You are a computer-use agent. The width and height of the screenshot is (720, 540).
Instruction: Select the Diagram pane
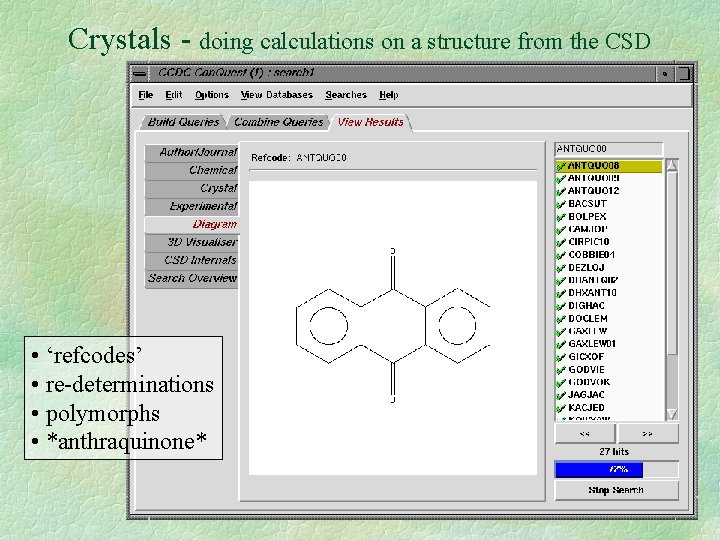point(192,225)
